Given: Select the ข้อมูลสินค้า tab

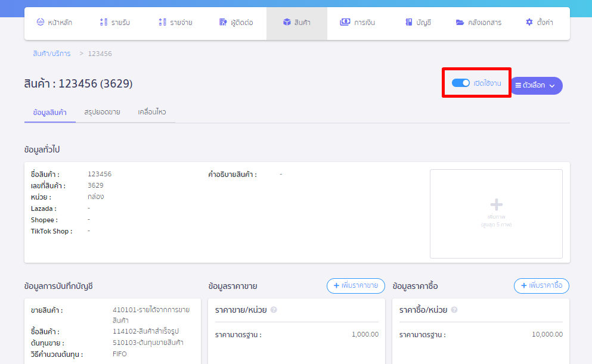Looking at the screenshot, I should (49, 112).
